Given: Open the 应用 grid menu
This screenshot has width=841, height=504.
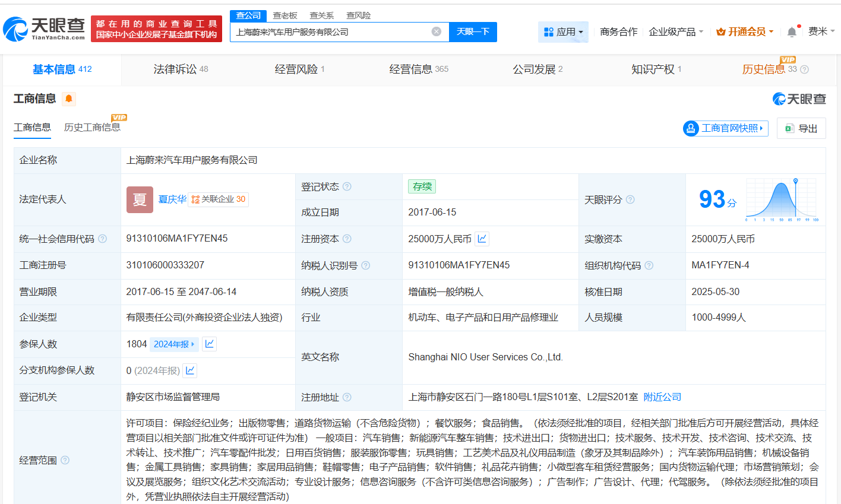Looking at the screenshot, I should [563, 31].
